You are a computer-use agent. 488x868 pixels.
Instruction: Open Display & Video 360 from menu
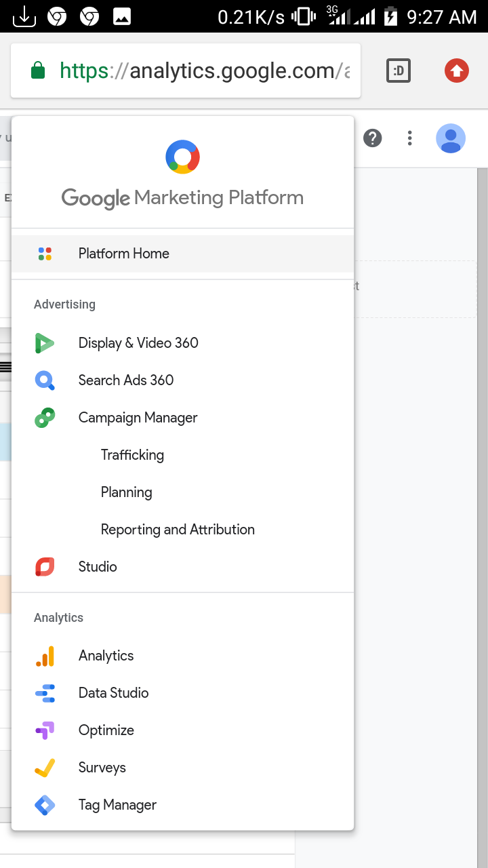click(x=138, y=343)
